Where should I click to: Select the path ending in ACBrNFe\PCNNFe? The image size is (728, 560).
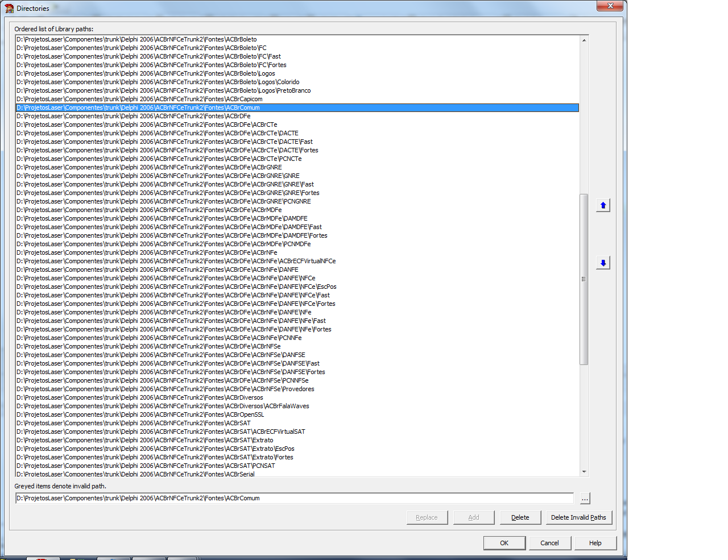point(297,338)
